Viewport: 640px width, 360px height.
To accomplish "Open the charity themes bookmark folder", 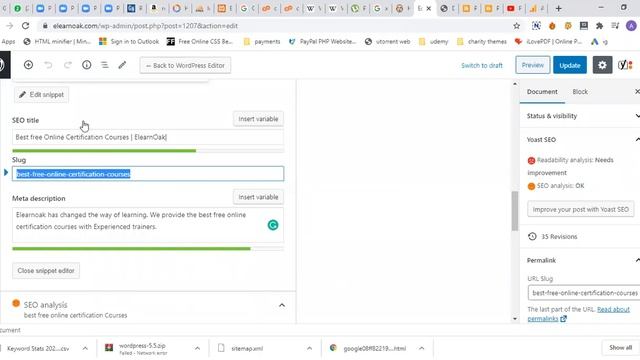I will coord(482,41).
